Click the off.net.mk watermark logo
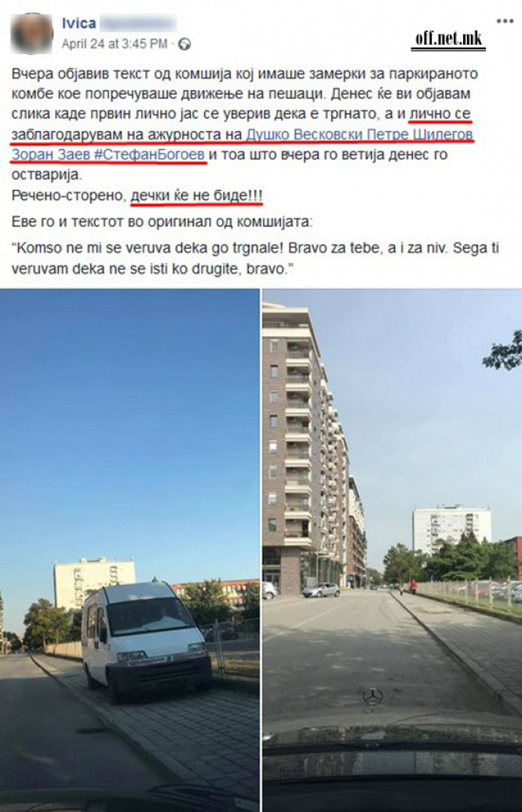This screenshot has width=522, height=812. [x=448, y=38]
